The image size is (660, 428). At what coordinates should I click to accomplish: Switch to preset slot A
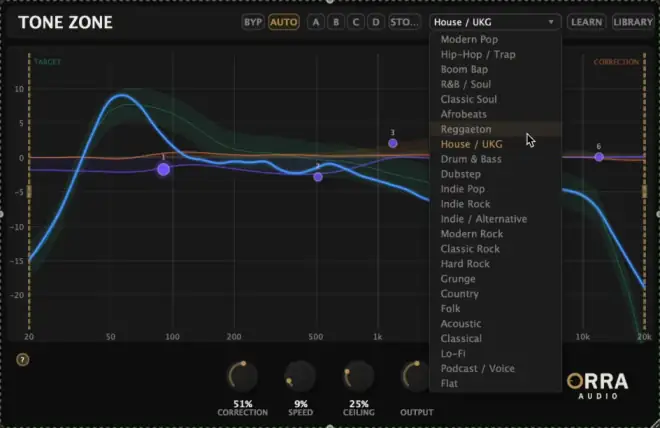tap(316, 22)
